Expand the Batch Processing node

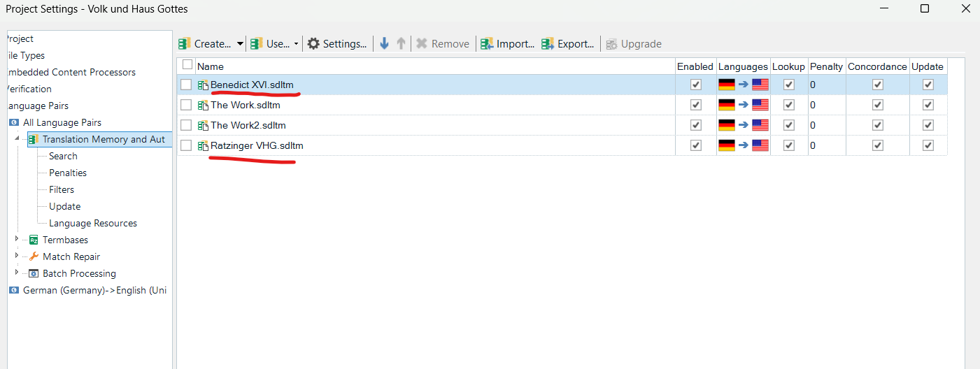pos(17,273)
